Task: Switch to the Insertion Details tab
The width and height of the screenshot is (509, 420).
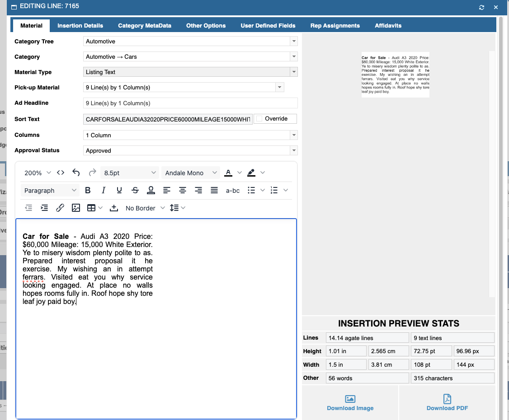Action: coord(80,26)
